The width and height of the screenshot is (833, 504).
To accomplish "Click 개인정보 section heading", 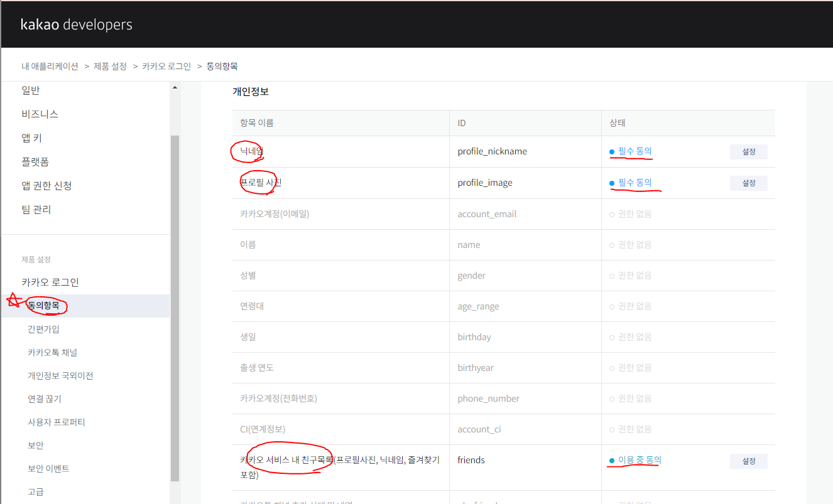I will 251,92.
